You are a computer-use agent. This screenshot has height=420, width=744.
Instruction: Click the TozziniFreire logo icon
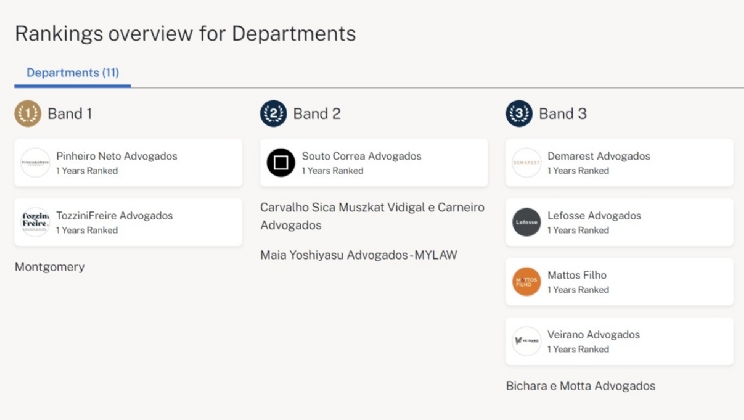35,222
